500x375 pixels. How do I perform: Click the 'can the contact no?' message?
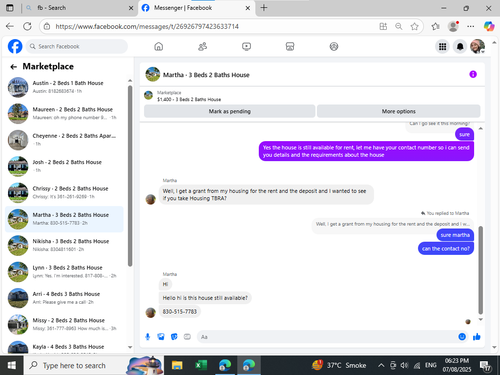click(x=446, y=249)
